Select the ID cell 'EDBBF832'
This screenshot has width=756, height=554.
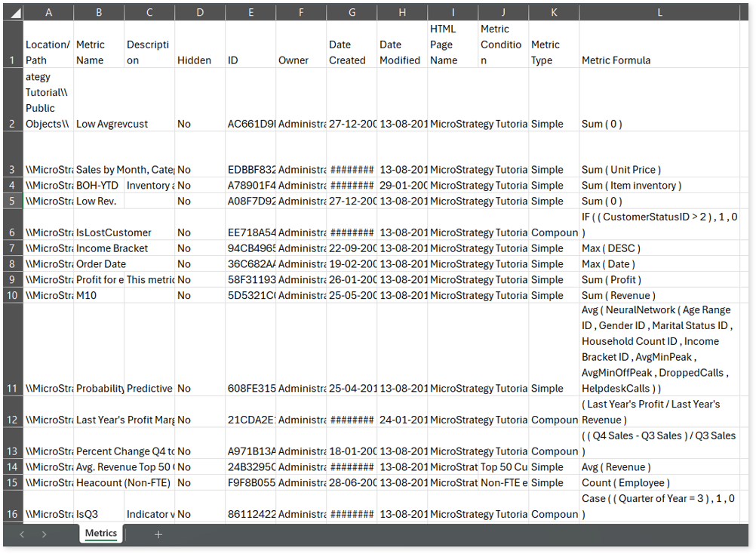point(250,154)
